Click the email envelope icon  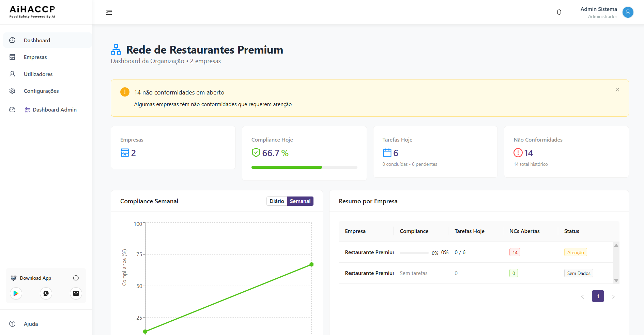(x=76, y=293)
